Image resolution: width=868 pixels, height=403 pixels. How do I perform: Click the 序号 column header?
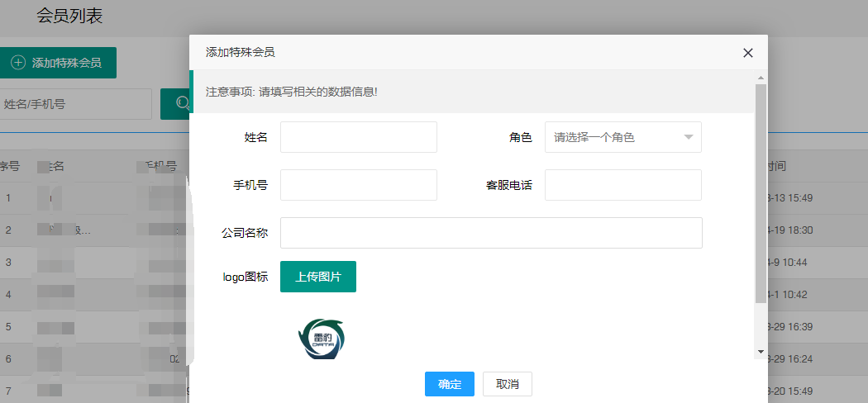9,166
